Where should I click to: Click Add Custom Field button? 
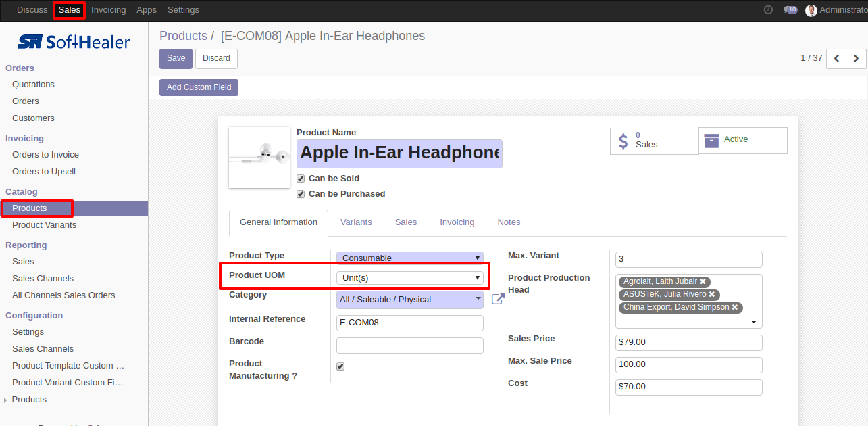pos(199,87)
